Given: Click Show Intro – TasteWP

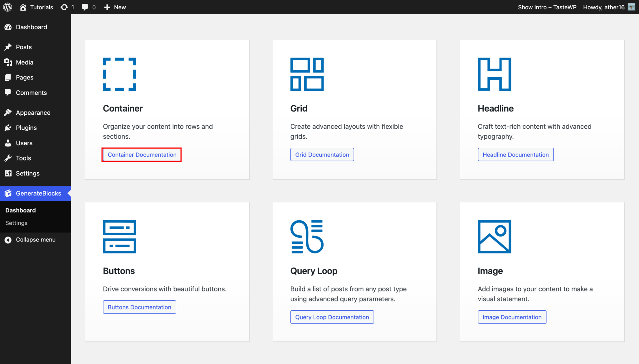Looking at the screenshot, I should [547, 7].
